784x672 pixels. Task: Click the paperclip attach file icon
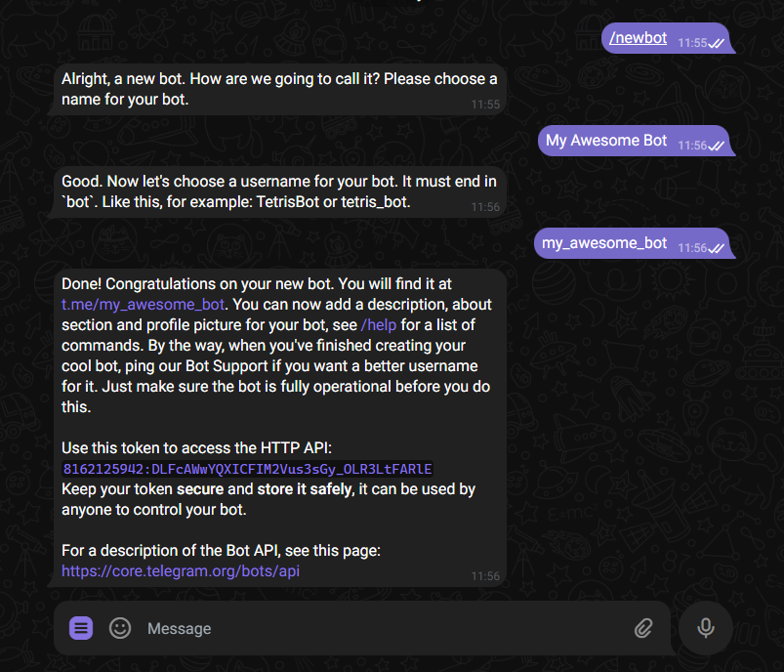(x=643, y=628)
